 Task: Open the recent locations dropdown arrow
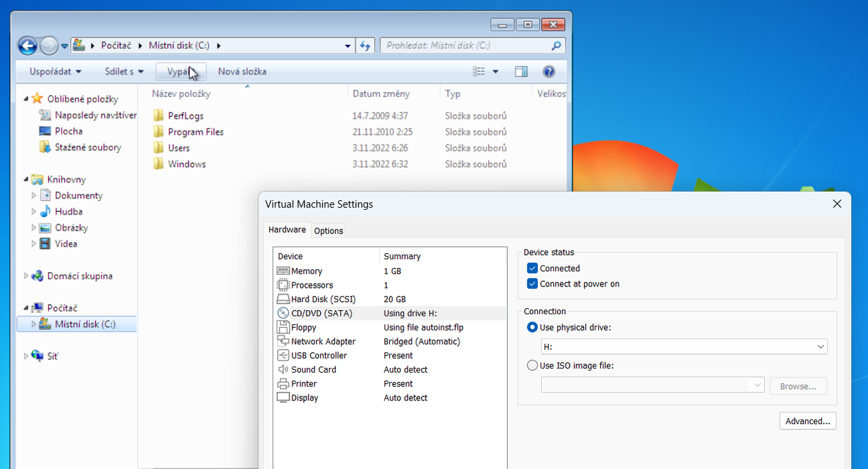click(64, 46)
